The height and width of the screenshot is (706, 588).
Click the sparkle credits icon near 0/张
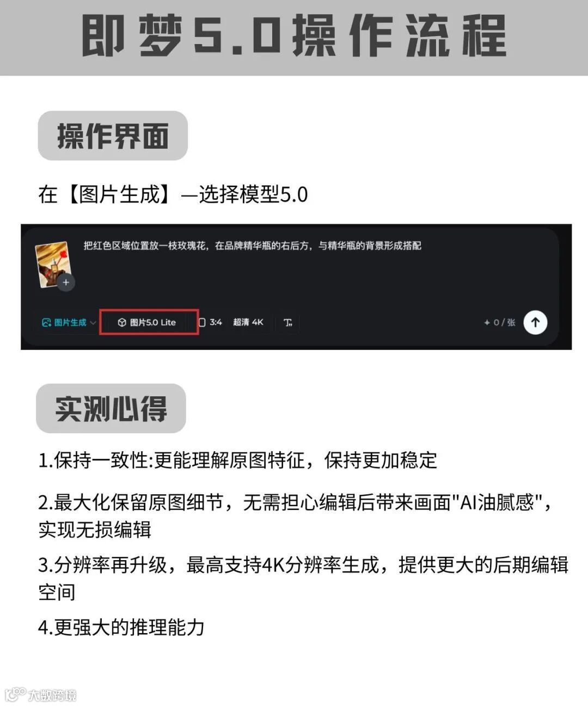pyautogui.click(x=487, y=322)
